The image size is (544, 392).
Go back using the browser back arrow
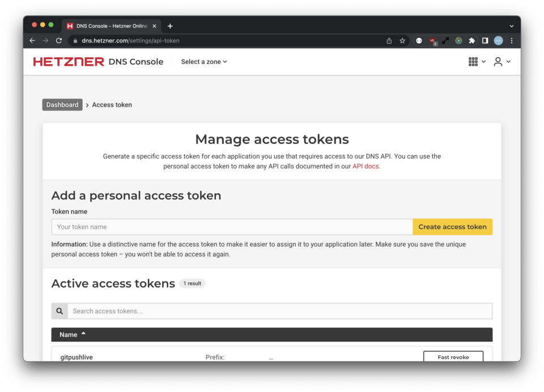pyautogui.click(x=32, y=41)
